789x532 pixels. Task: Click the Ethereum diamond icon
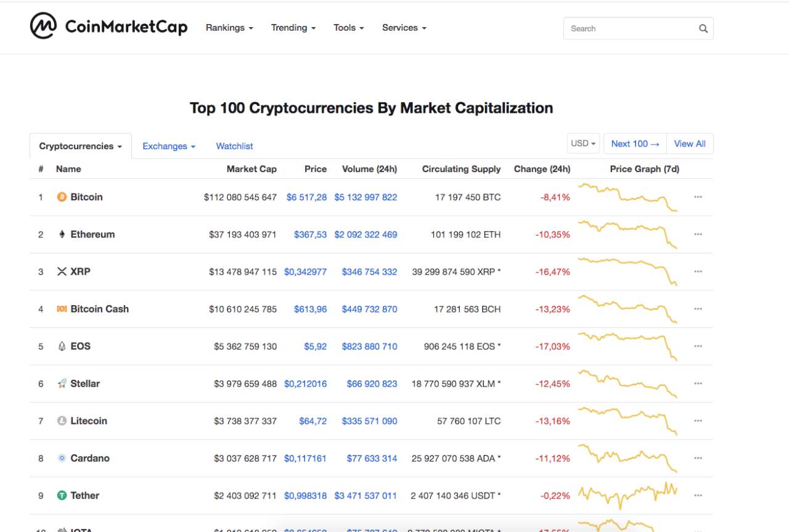pyautogui.click(x=62, y=234)
